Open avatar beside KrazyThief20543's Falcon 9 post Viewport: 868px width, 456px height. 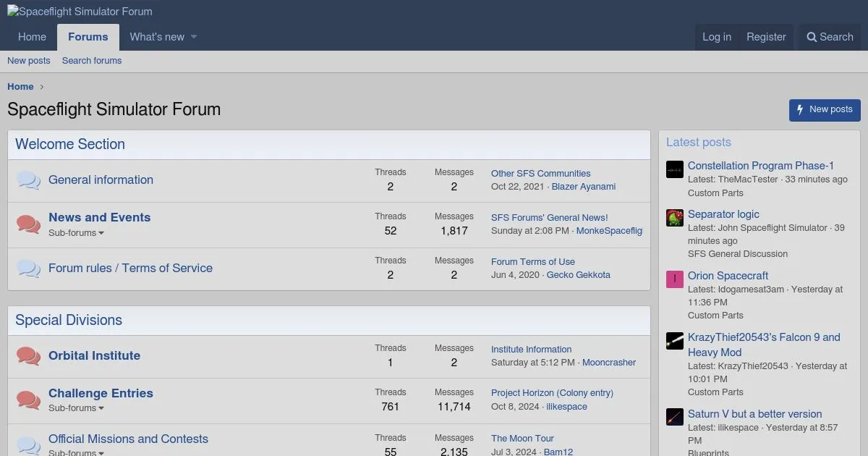(x=675, y=341)
